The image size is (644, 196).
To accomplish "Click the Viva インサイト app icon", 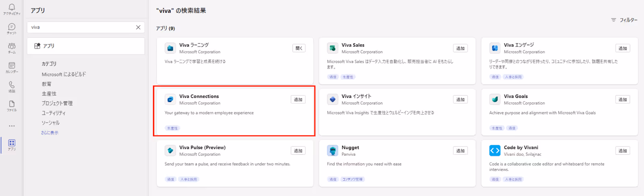I will (332, 99).
